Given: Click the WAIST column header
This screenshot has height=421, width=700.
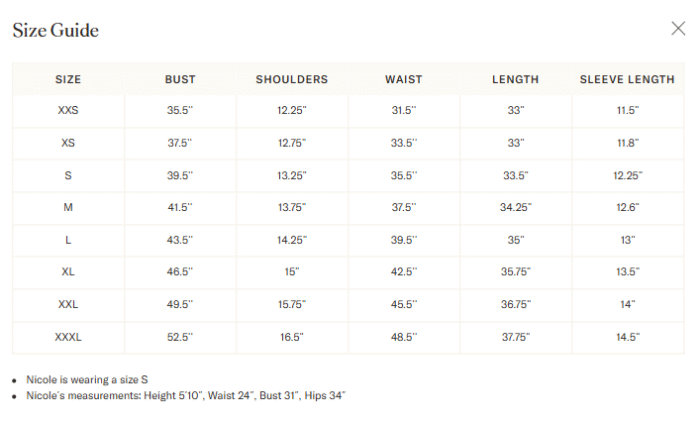Looking at the screenshot, I should click(404, 79).
